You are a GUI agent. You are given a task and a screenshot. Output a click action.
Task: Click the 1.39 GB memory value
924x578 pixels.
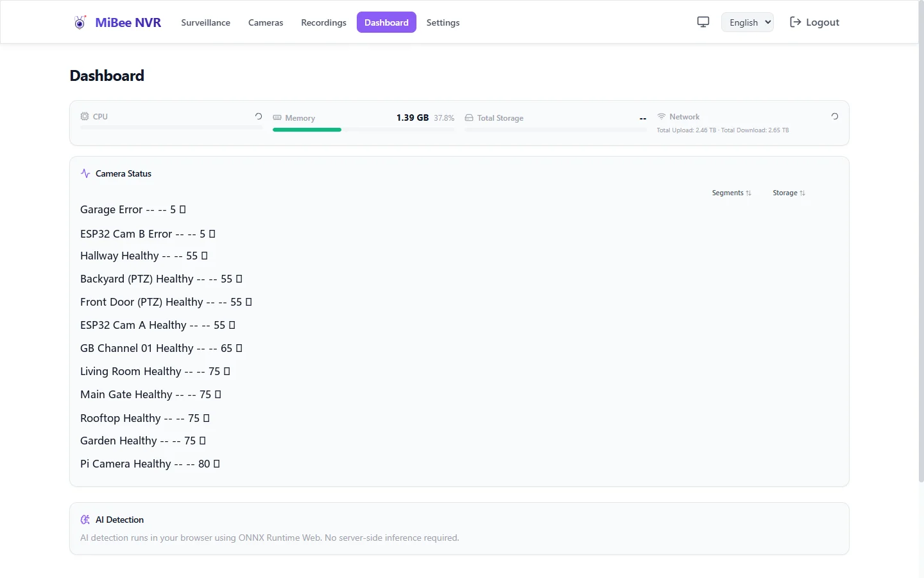coord(413,118)
